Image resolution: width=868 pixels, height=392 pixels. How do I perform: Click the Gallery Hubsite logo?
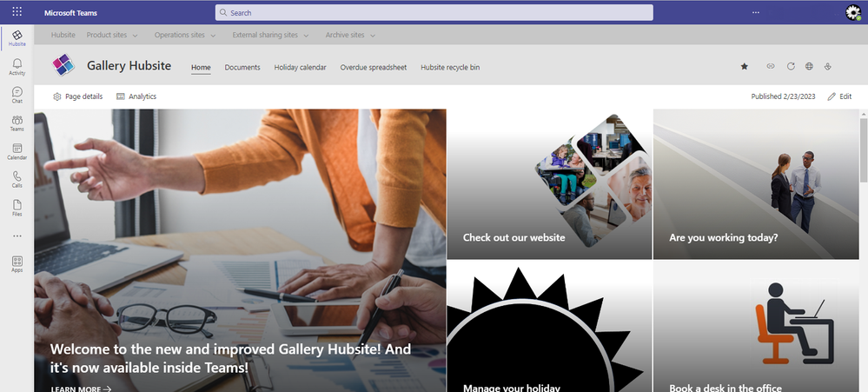coord(63,65)
